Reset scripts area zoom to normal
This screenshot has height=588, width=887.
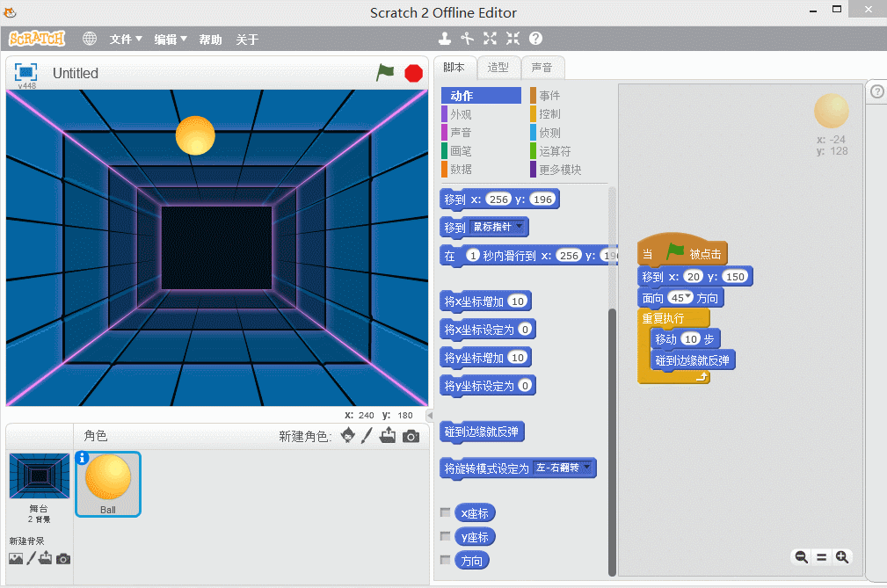click(821, 557)
